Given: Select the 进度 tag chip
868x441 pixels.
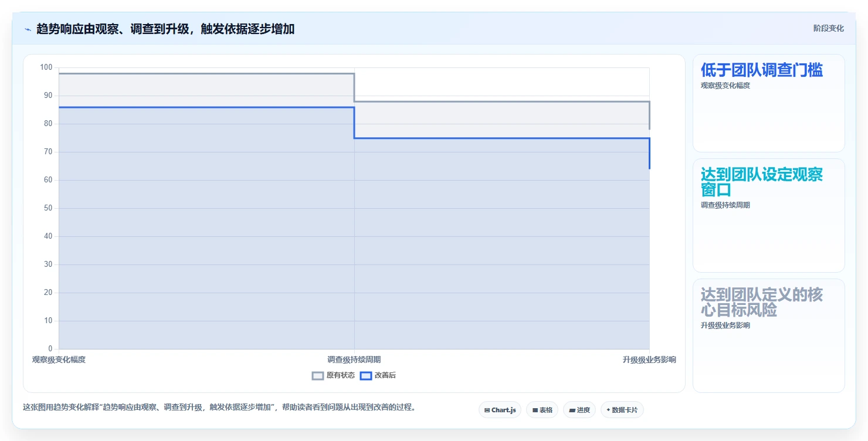Looking at the screenshot, I should pyautogui.click(x=579, y=410).
